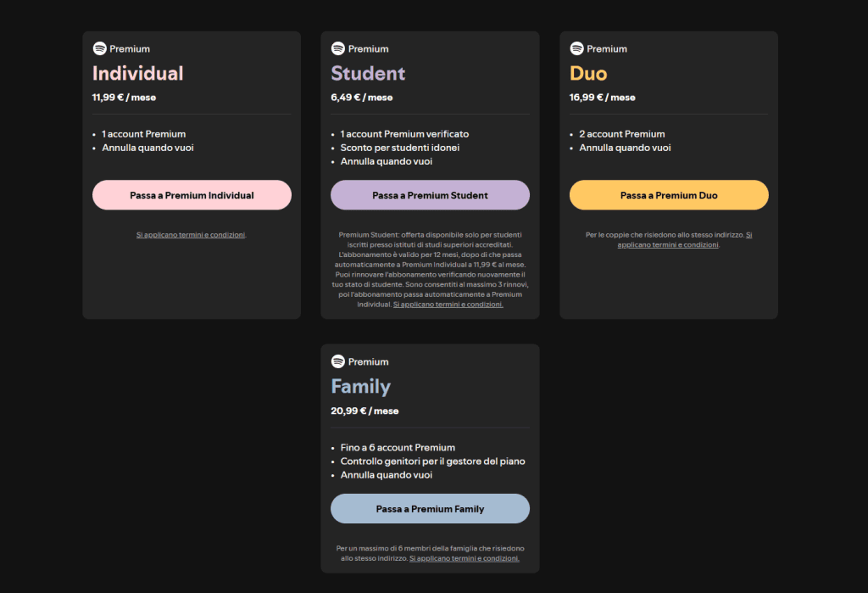Screen dimensions: 868x593
Task: Click the Passa a Premium Family button
Action: click(430, 508)
